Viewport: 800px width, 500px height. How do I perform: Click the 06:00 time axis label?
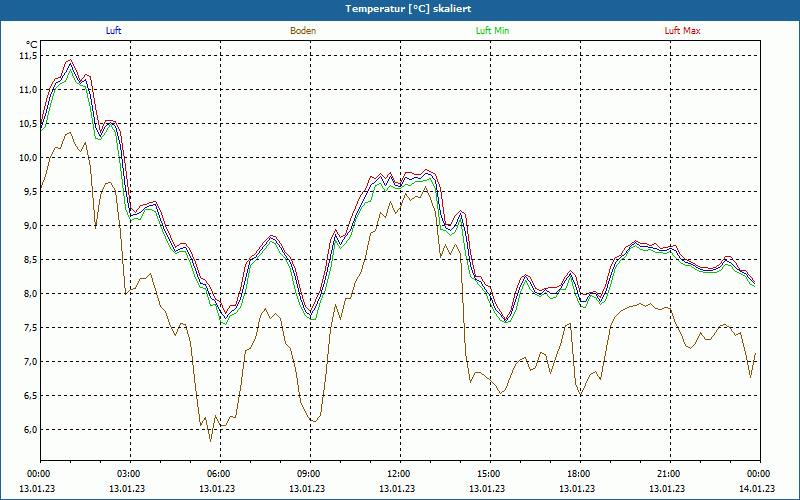[x=218, y=474]
